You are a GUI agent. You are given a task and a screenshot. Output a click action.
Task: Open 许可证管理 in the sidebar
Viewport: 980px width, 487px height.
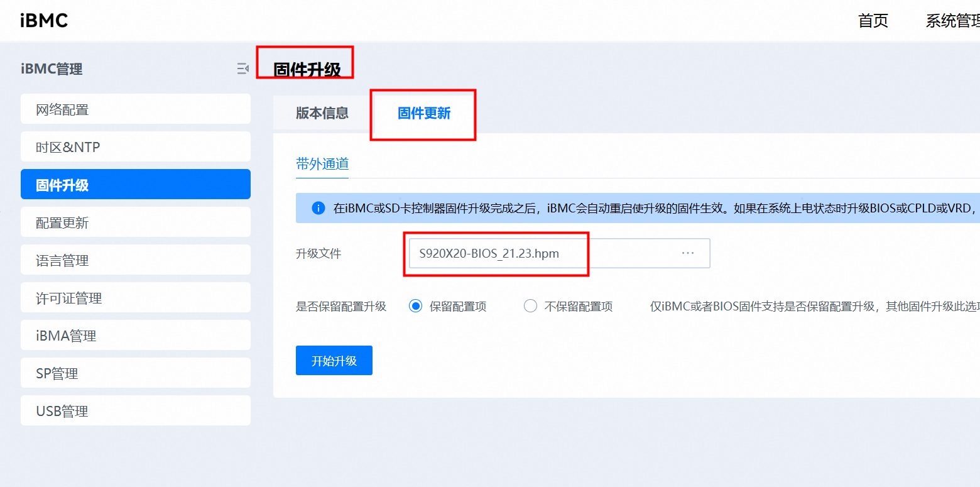pyautogui.click(x=136, y=298)
